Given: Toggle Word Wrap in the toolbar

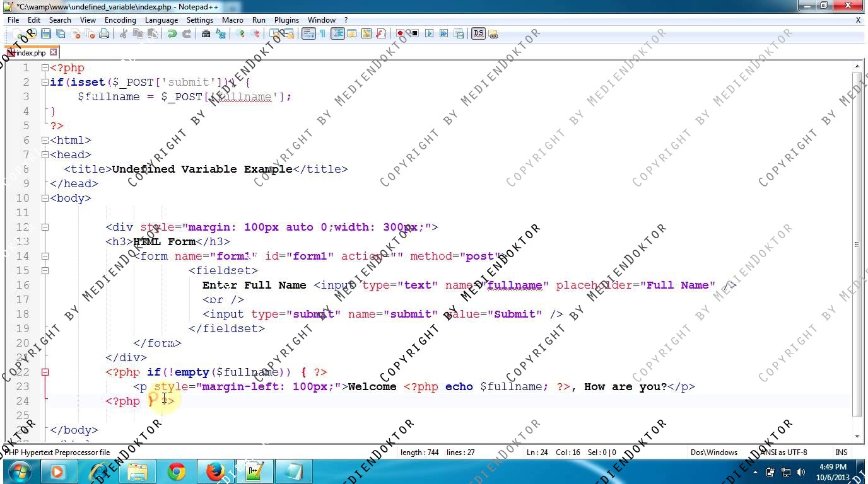Looking at the screenshot, I should [308, 34].
